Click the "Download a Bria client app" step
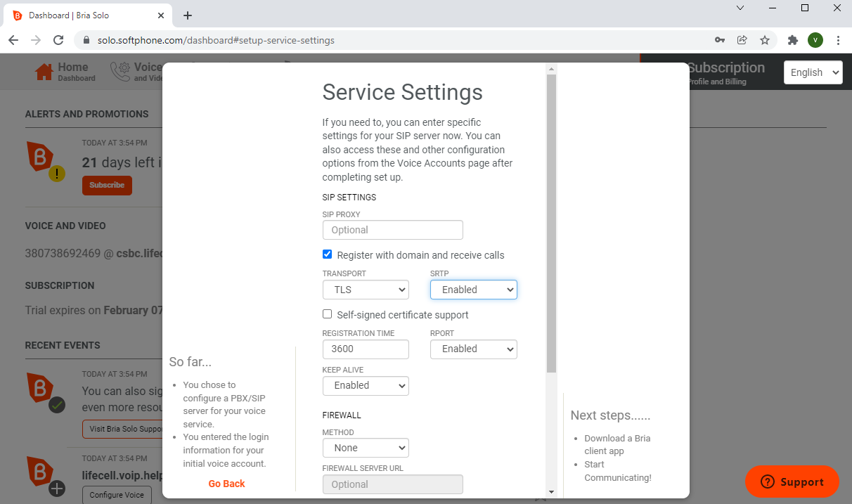The image size is (852, 504). [x=618, y=444]
